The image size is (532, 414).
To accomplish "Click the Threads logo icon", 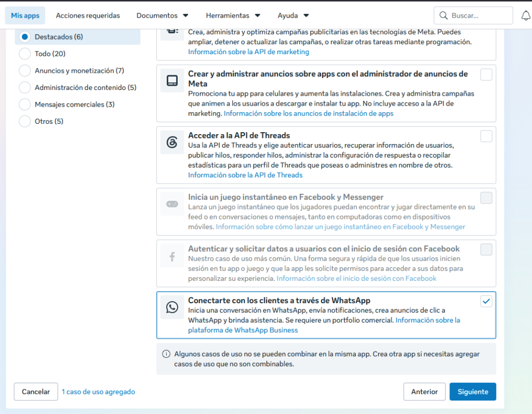I will (172, 142).
